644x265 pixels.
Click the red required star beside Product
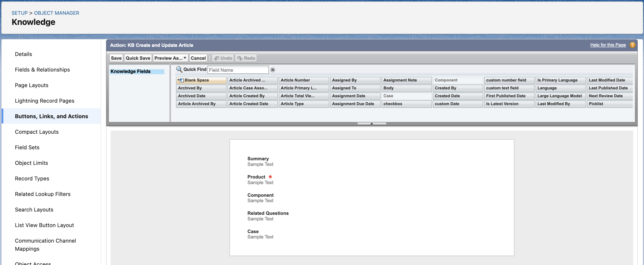[x=270, y=177]
